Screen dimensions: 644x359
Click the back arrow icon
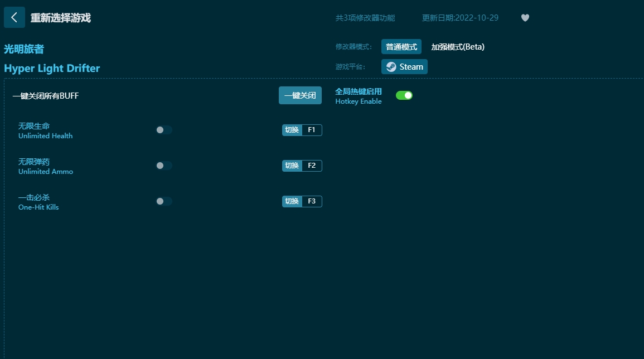[14, 17]
